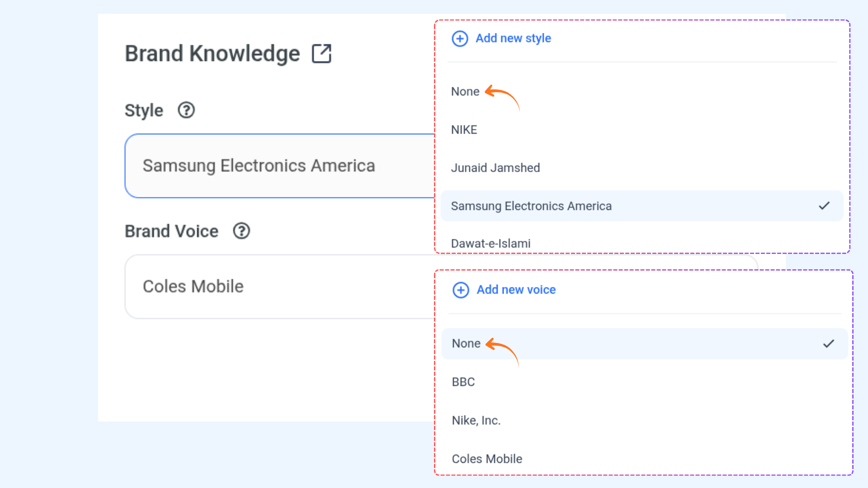Select Coles Mobile in the voice list
868x488 pixels.
(x=487, y=459)
